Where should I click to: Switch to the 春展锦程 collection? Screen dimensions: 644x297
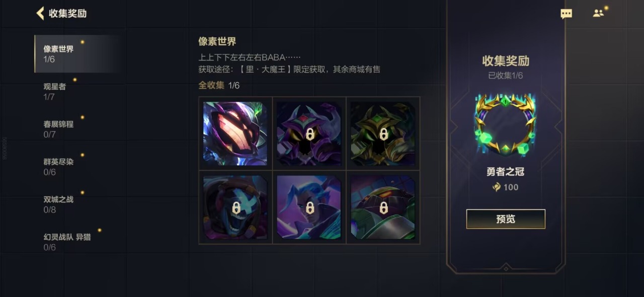click(77, 129)
